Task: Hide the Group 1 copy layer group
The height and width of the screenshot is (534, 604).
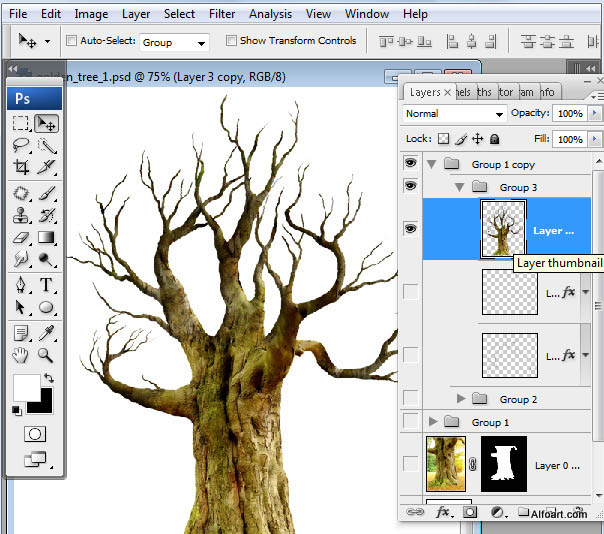Action: coord(410,164)
